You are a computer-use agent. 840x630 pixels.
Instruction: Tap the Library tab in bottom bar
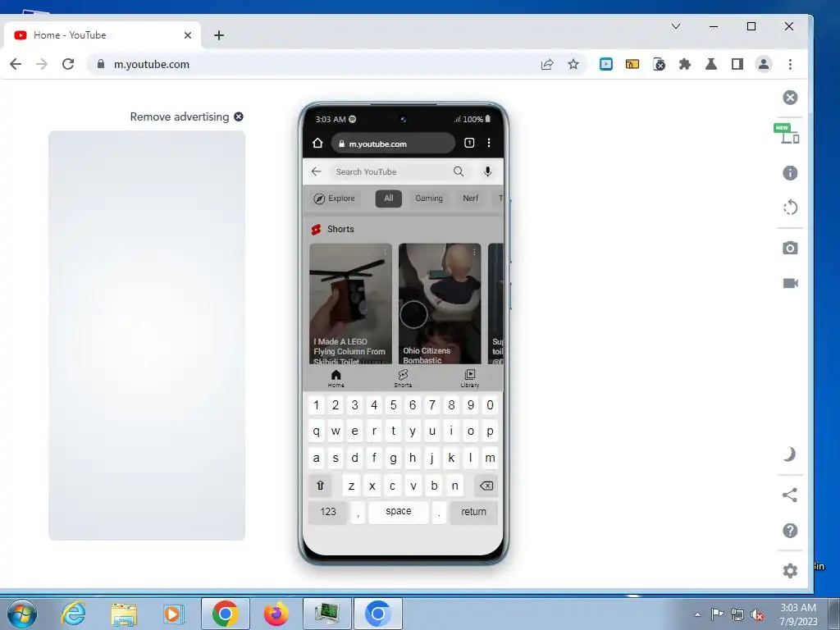pyautogui.click(x=470, y=378)
